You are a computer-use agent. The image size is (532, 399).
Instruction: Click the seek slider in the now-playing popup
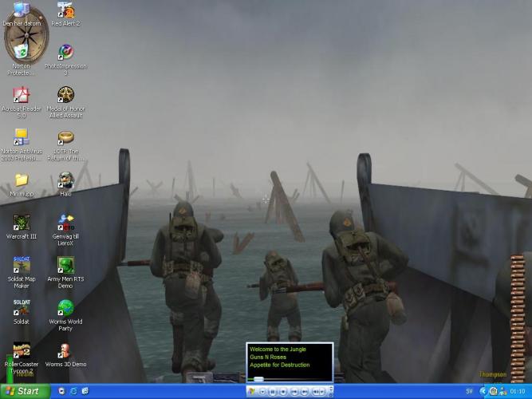pos(258,378)
